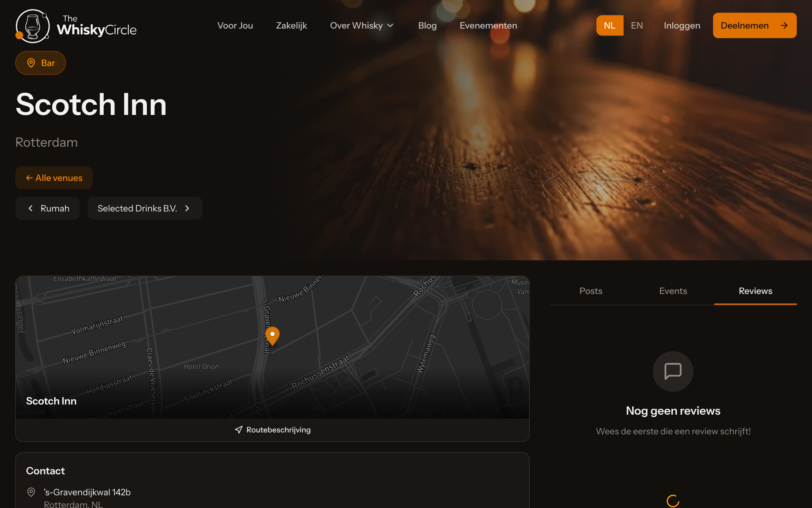Click the Inloggen link
The image size is (812, 508).
tap(682, 25)
